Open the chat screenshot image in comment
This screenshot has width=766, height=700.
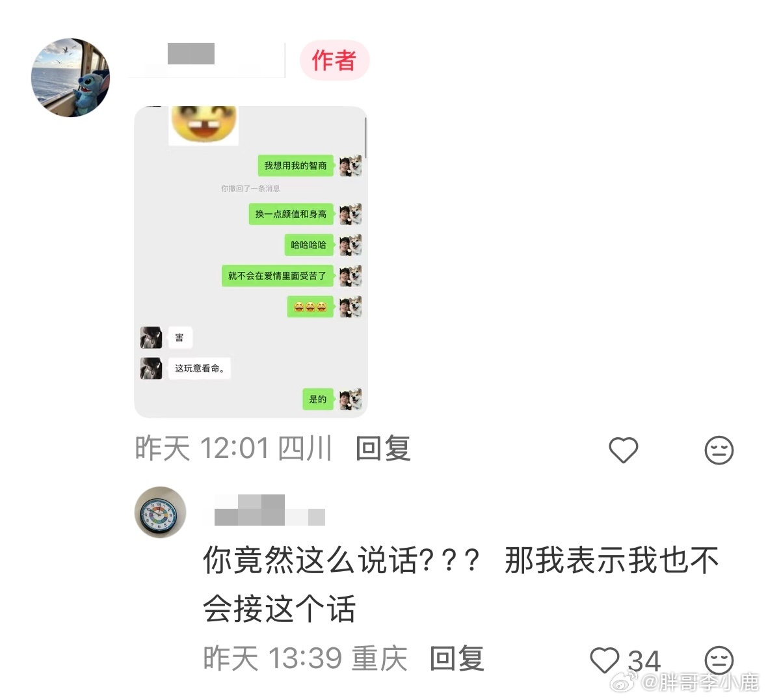coord(250,262)
